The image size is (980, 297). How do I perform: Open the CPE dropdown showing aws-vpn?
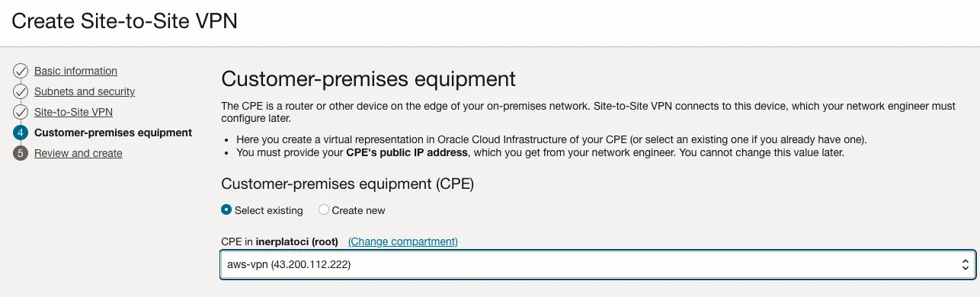(598, 265)
